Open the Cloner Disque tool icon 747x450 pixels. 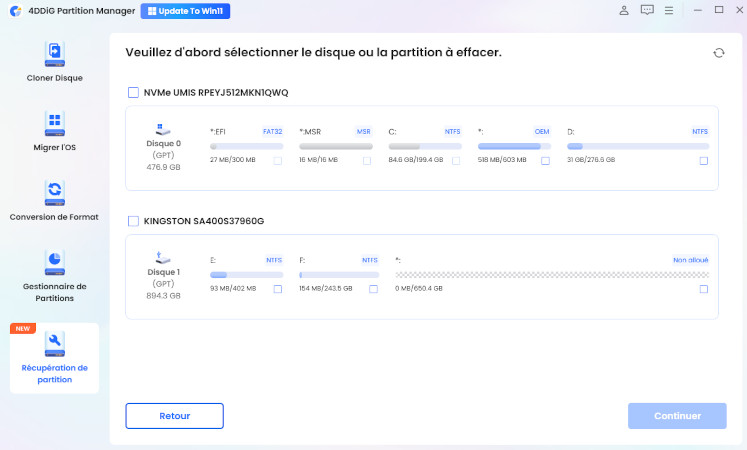55,53
